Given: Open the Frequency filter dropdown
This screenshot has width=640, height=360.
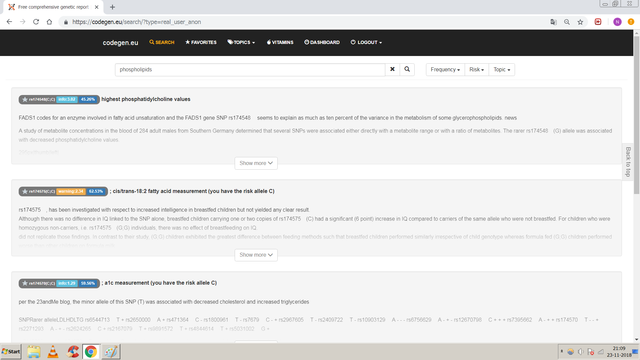Looking at the screenshot, I should (x=445, y=69).
